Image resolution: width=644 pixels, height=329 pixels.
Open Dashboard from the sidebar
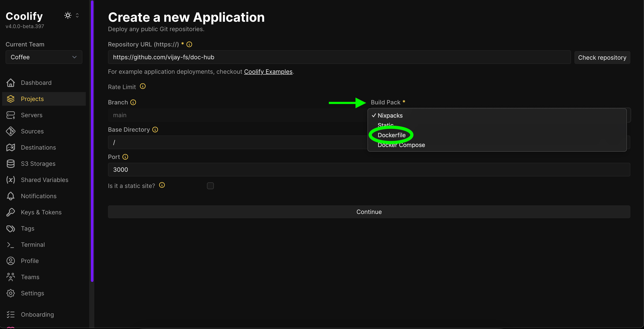pyautogui.click(x=44, y=83)
